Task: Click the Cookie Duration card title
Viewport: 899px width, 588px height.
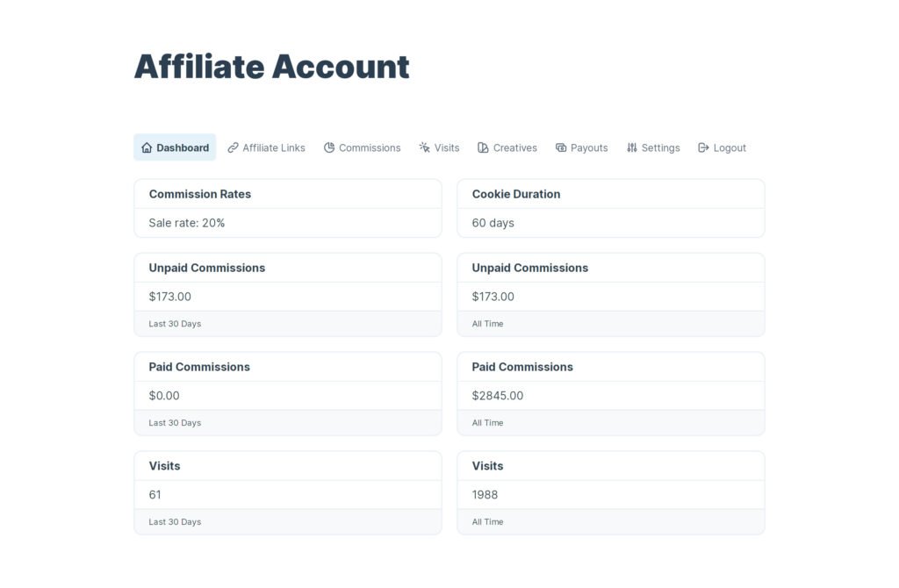Action: 516,194
